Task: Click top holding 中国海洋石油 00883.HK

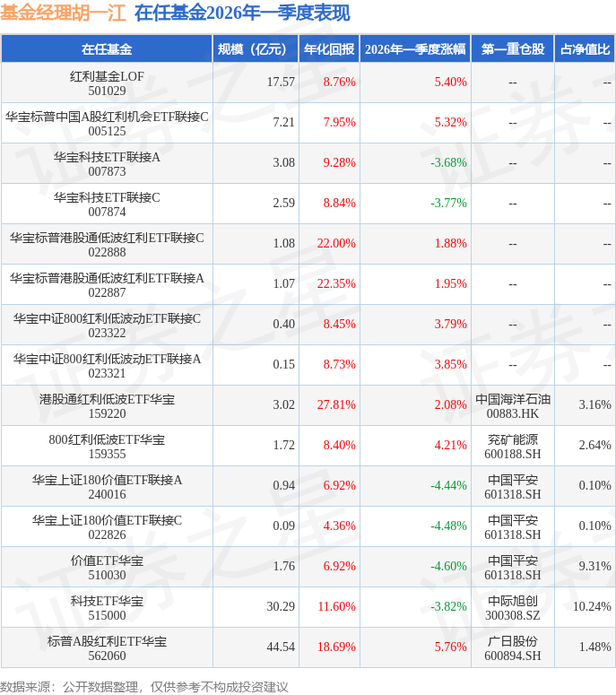Action: pyautogui.click(x=513, y=405)
